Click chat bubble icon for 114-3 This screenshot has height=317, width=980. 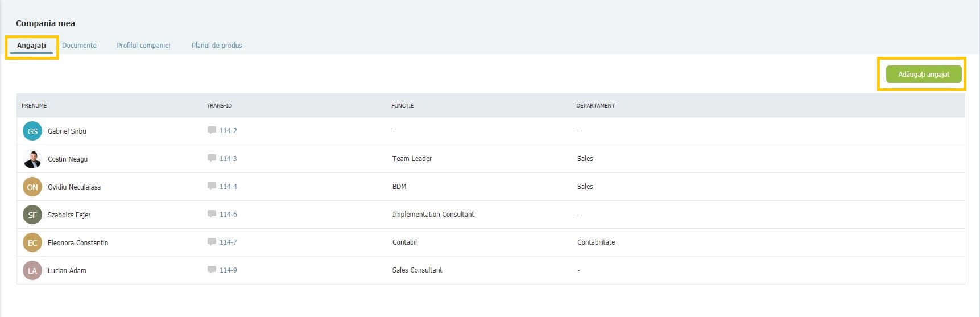212,158
